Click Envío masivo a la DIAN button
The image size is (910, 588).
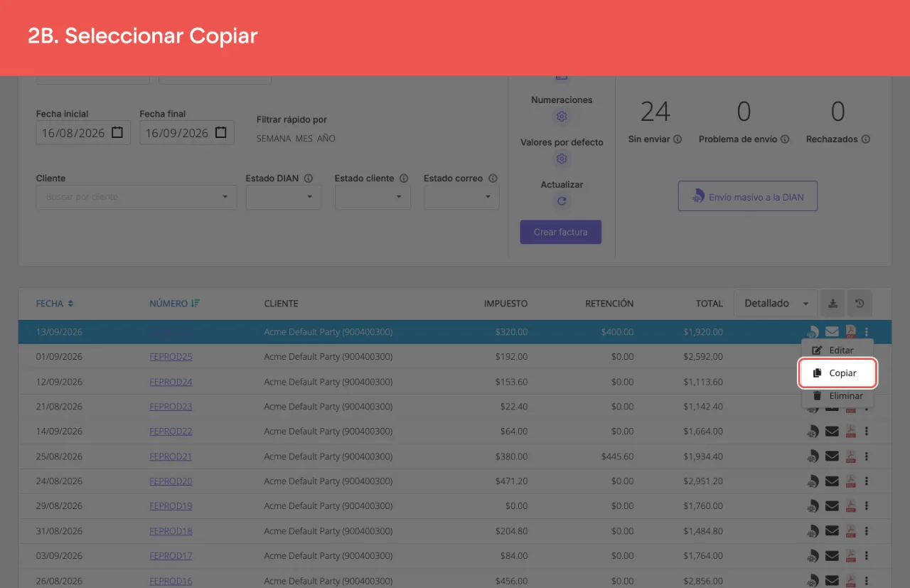pos(748,196)
